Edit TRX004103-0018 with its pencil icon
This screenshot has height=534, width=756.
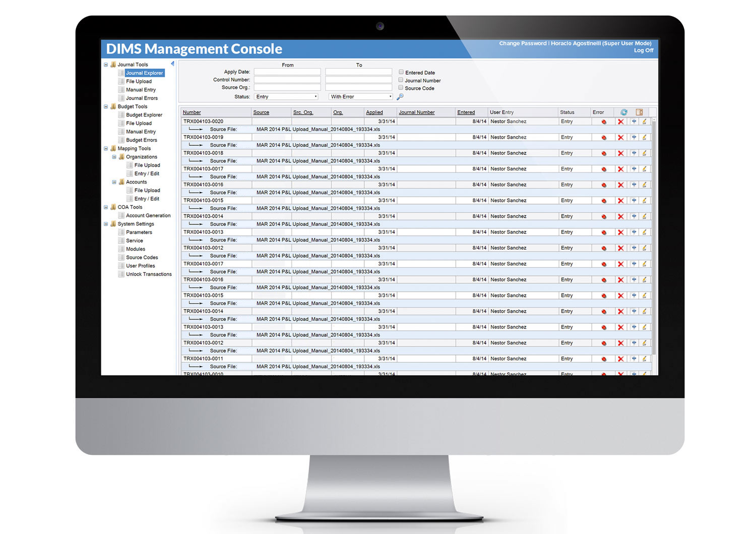[644, 153]
